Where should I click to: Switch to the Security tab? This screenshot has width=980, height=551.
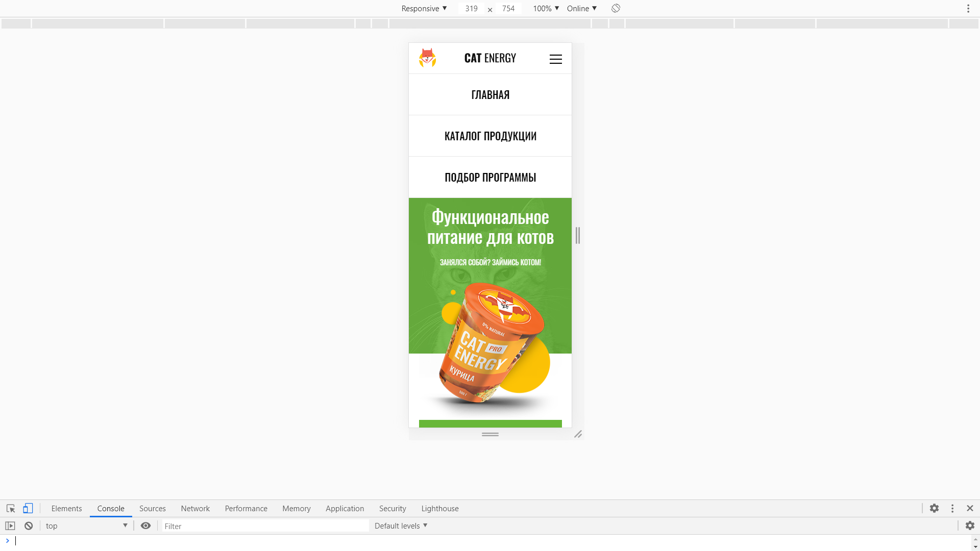pyautogui.click(x=393, y=509)
